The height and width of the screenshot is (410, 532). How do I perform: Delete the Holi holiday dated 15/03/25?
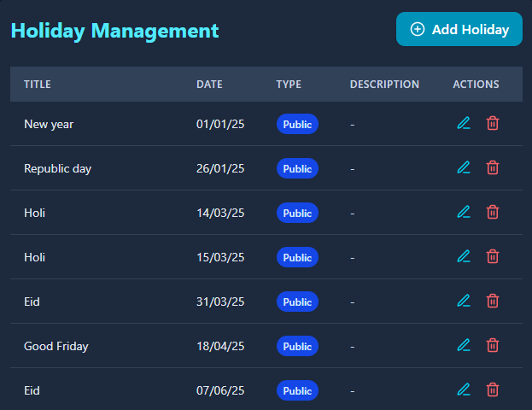click(493, 257)
